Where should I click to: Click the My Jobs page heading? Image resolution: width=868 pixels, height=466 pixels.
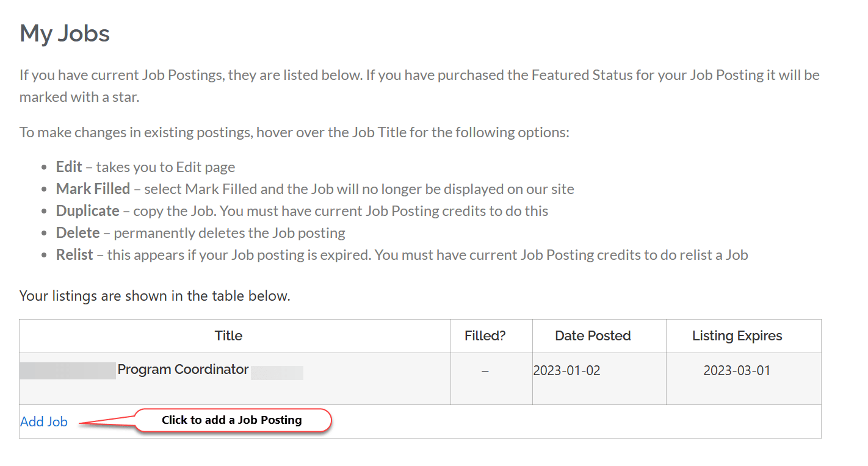click(x=64, y=33)
